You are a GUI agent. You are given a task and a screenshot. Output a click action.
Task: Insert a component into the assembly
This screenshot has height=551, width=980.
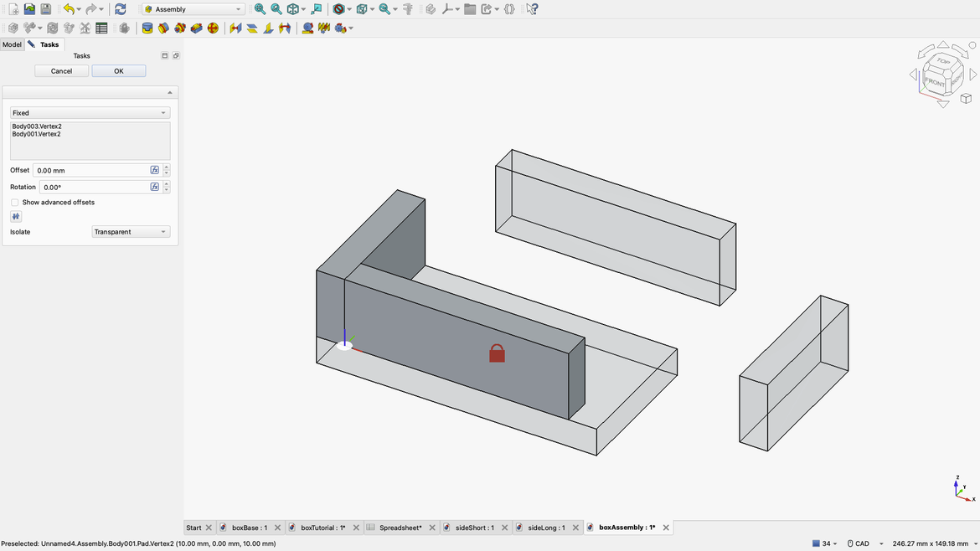point(28,28)
